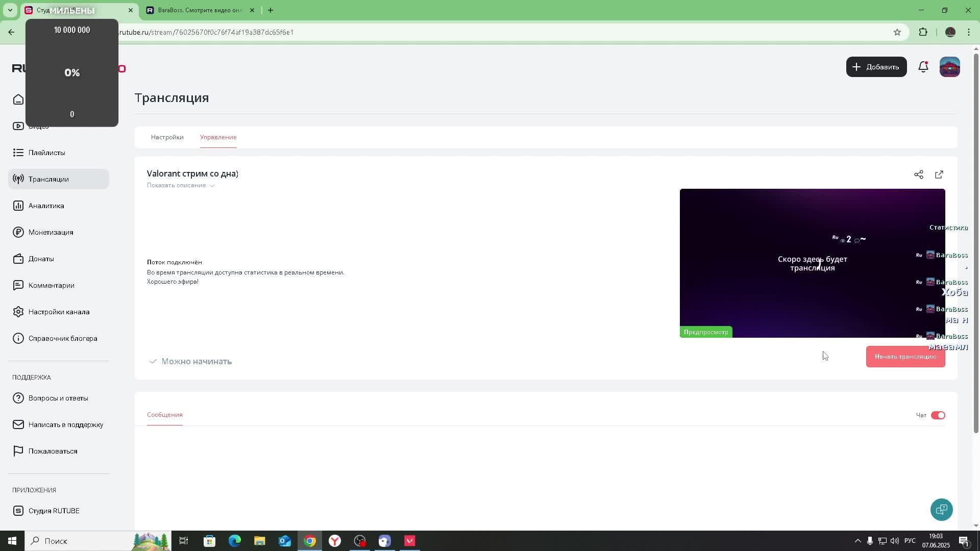The width and height of the screenshot is (980, 551).
Task: Open Аналитика in the sidebar
Action: [46, 206]
